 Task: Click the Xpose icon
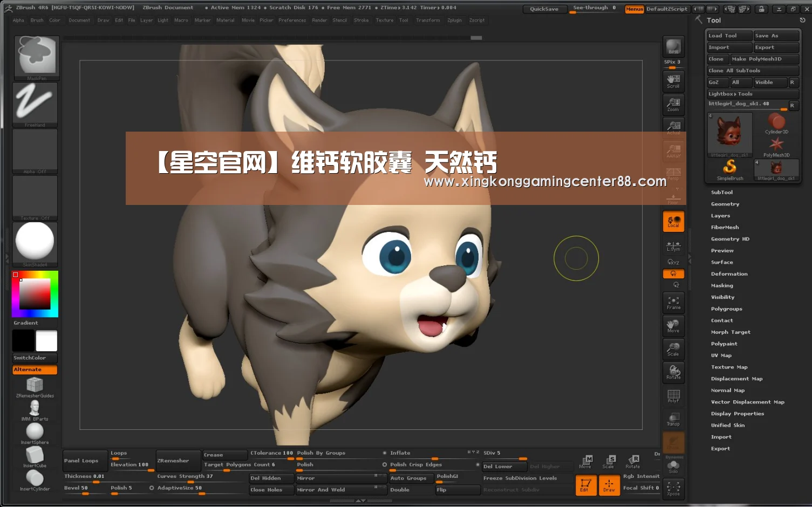[673, 489]
